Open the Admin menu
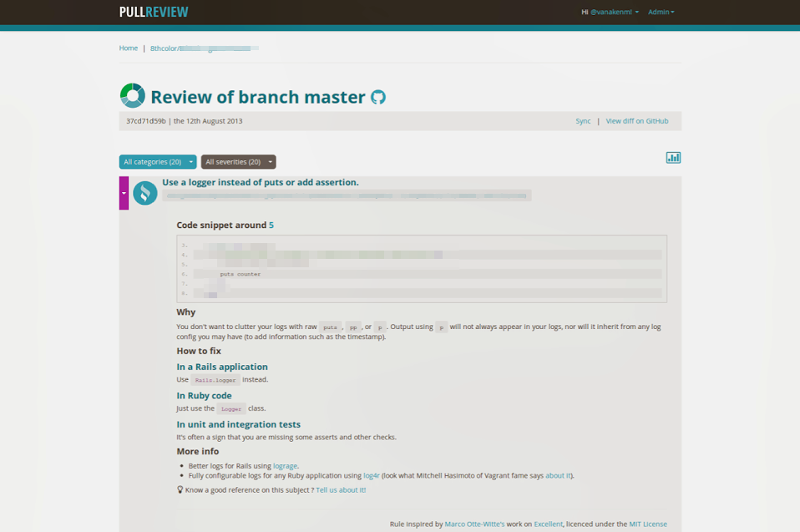800x532 pixels. click(x=661, y=12)
